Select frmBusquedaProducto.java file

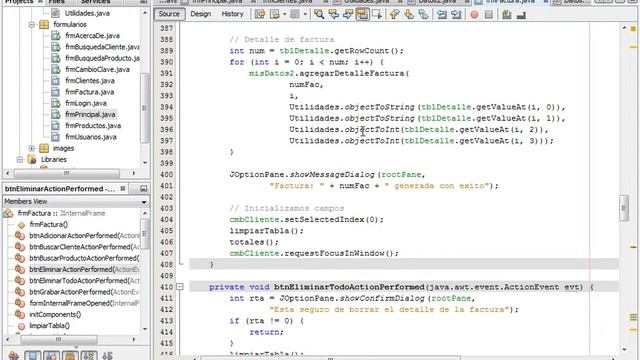(102, 58)
